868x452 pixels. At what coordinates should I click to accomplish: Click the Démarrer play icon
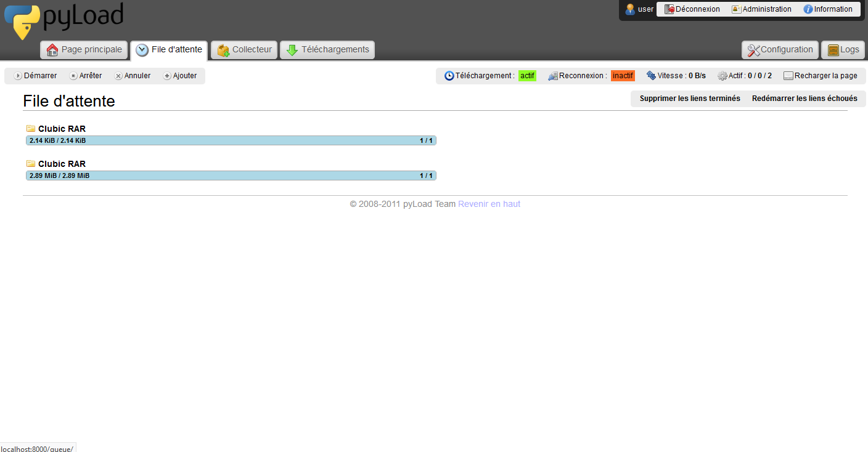click(x=18, y=76)
